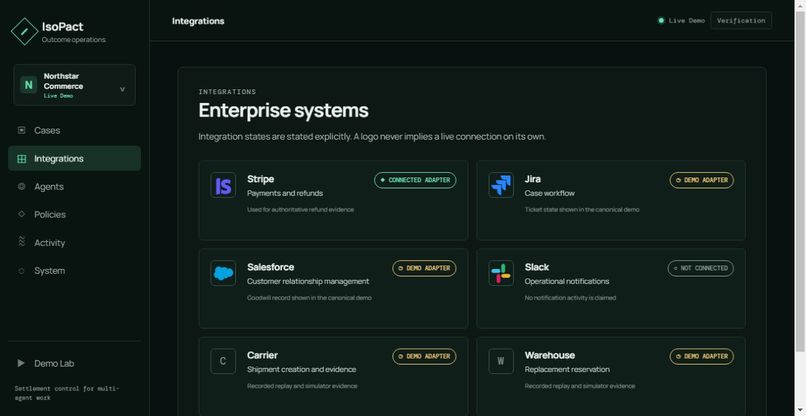Click "Ticket state shown in the canonical demo"

tap(582, 209)
